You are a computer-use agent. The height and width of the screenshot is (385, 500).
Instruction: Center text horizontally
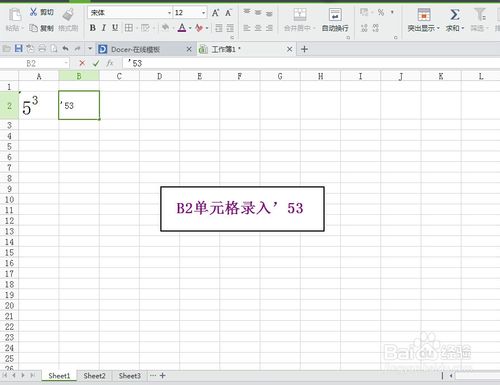click(x=258, y=28)
